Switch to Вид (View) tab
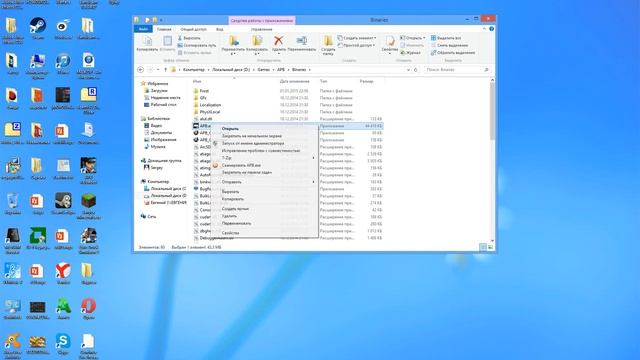Image resolution: width=640 pixels, height=360 pixels. (x=220, y=29)
